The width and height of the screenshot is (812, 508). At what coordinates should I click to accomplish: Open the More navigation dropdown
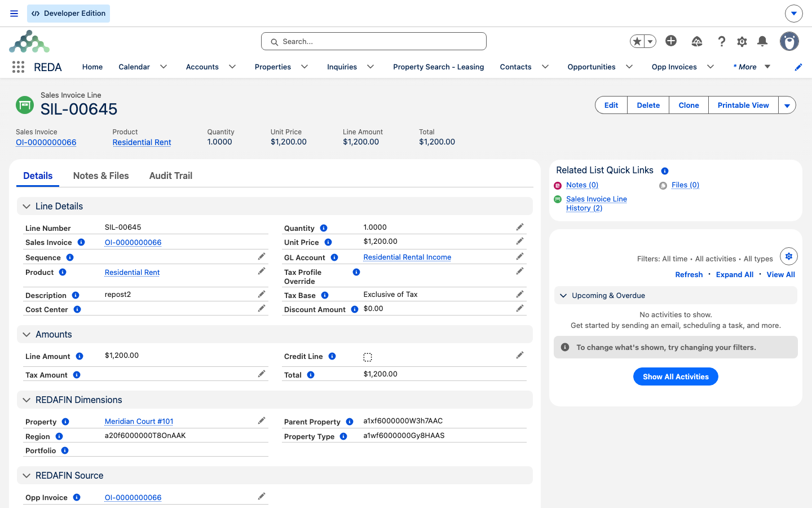(752, 67)
